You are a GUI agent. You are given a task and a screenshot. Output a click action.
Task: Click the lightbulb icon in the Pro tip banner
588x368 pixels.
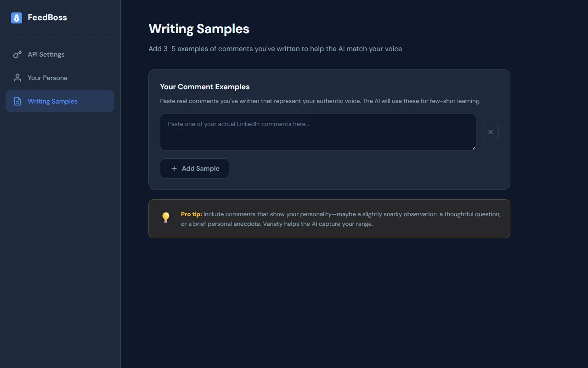coord(165,217)
